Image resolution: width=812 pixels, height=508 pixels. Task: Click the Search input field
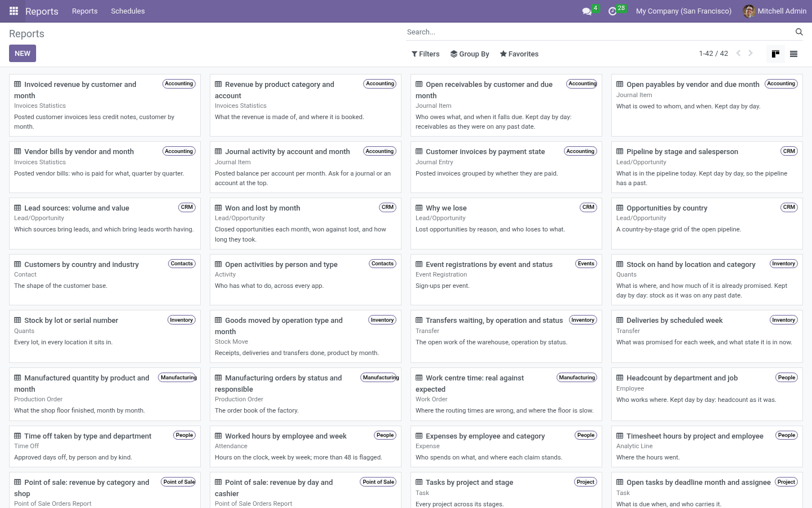pos(599,32)
